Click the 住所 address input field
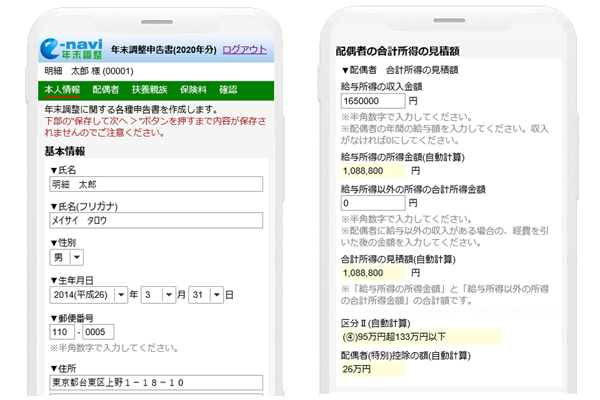The image size is (600, 400). click(x=154, y=382)
